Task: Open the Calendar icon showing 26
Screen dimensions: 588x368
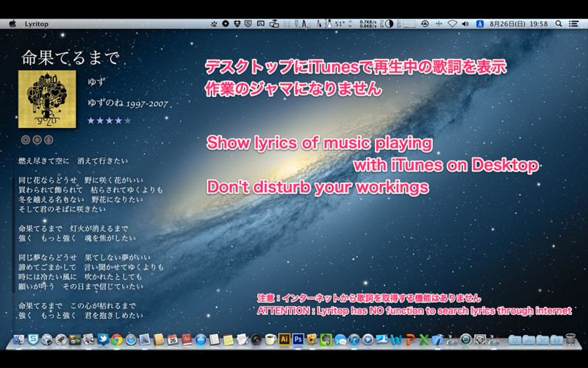Action: tap(173, 339)
